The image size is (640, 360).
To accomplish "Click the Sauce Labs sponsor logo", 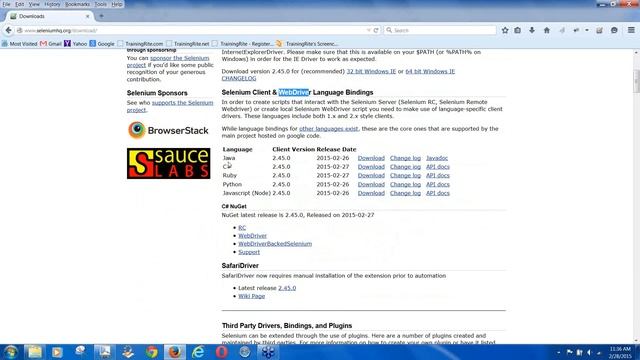I will click(x=169, y=163).
